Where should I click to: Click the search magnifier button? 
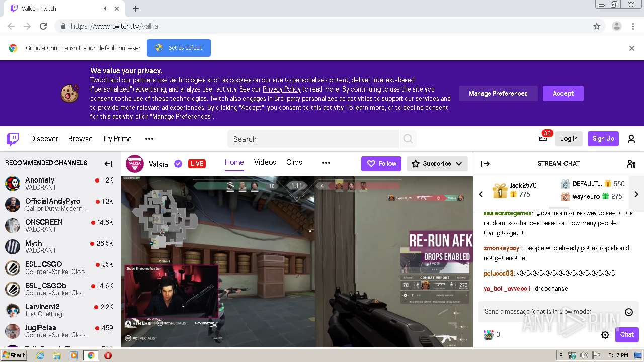(408, 139)
